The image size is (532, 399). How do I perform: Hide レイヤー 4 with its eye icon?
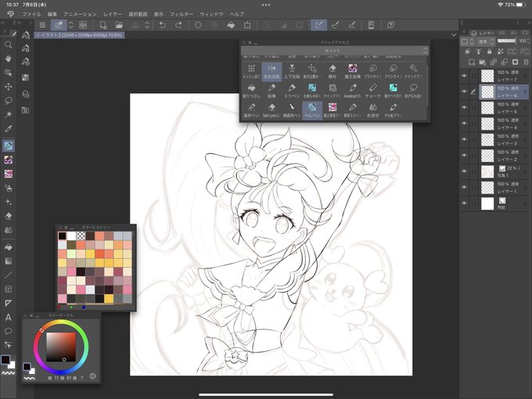pyautogui.click(x=464, y=124)
